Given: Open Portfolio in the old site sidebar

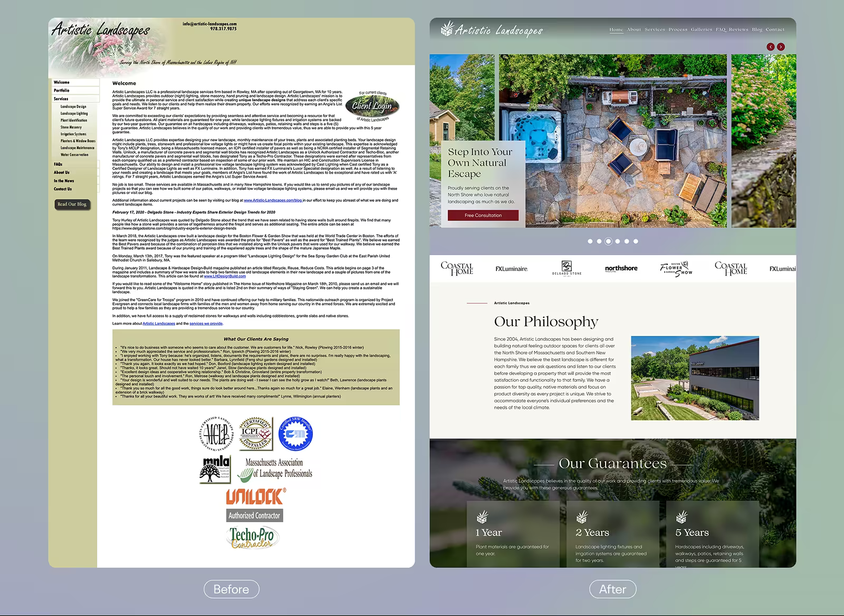Looking at the screenshot, I should 75,90.
